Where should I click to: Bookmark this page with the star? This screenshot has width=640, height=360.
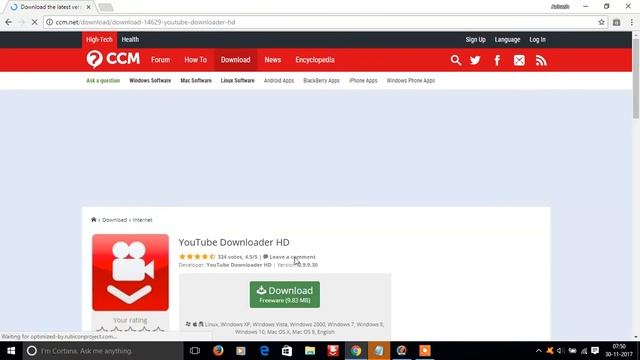tap(601, 22)
